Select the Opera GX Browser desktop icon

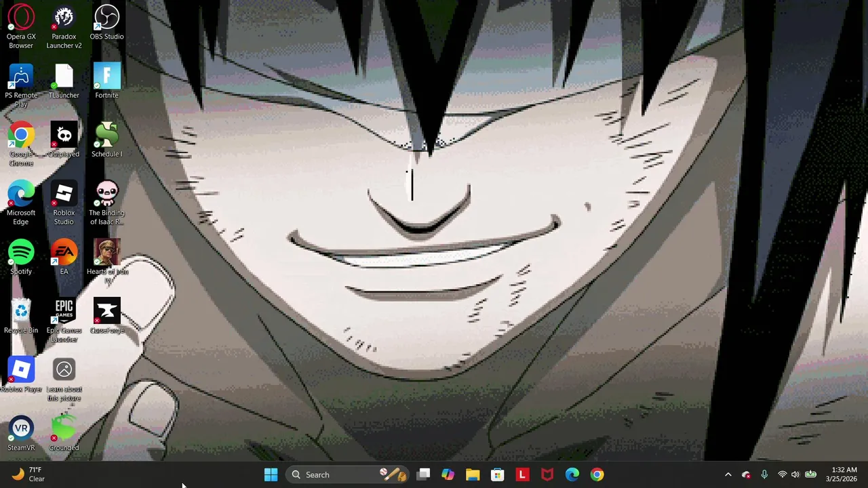click(x=21, y=27)
